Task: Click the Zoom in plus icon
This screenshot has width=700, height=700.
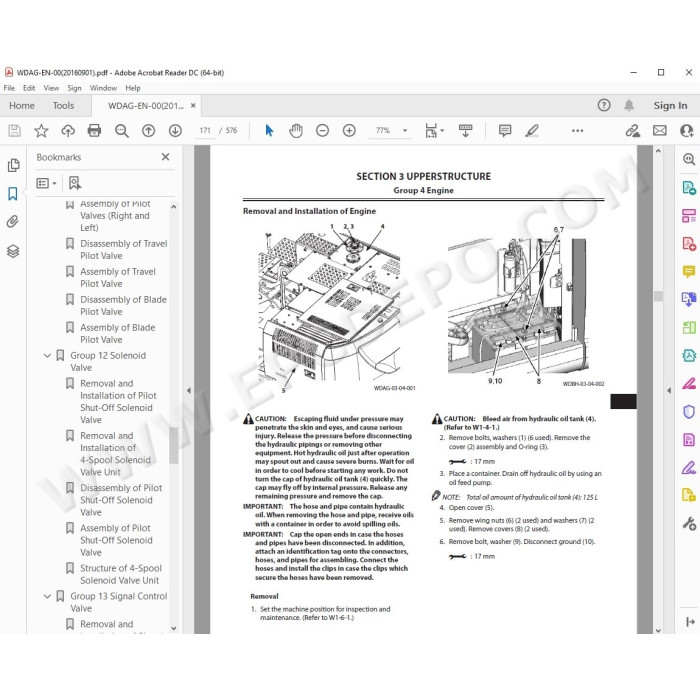Action: pos(349,130)
